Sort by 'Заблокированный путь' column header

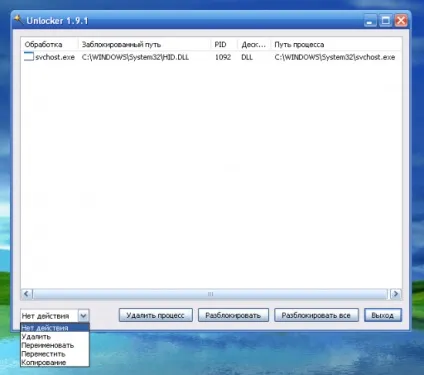coord(144,44)
